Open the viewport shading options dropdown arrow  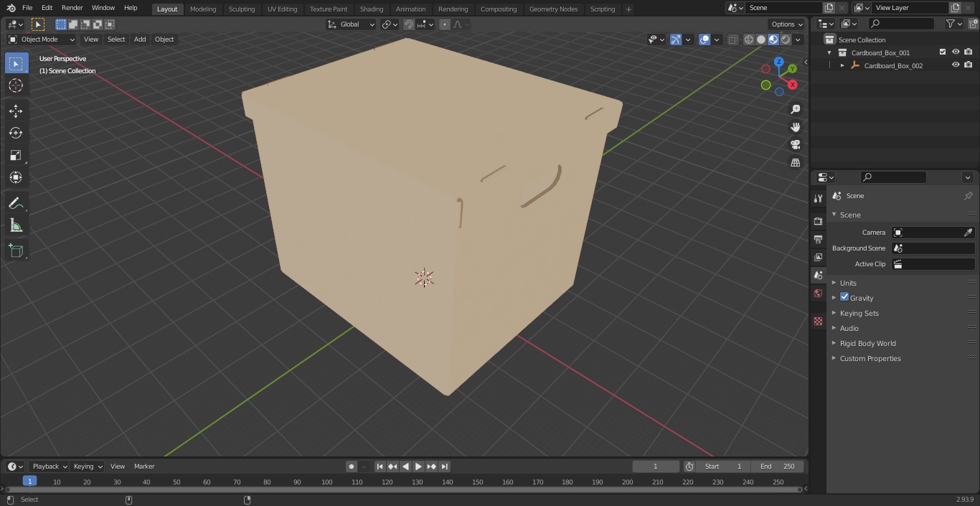click(798, 39)
